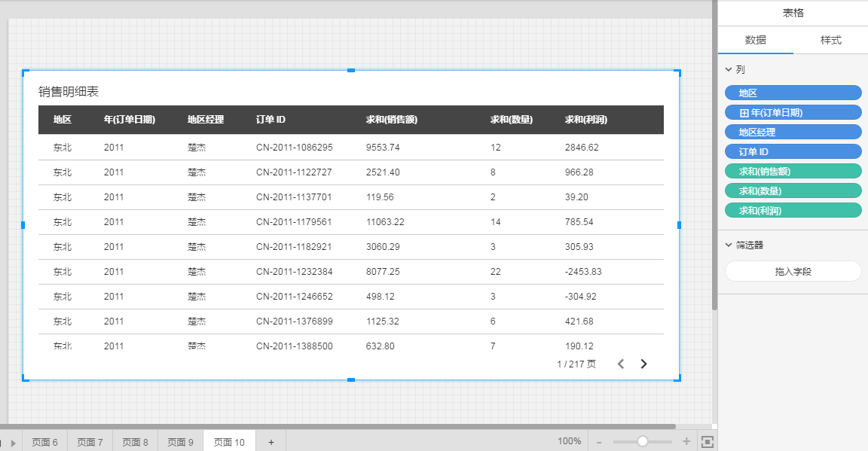The height and width of the screenshot is (451, 868).
Task: Click the fit-to-screen icon
Action: 708,442
